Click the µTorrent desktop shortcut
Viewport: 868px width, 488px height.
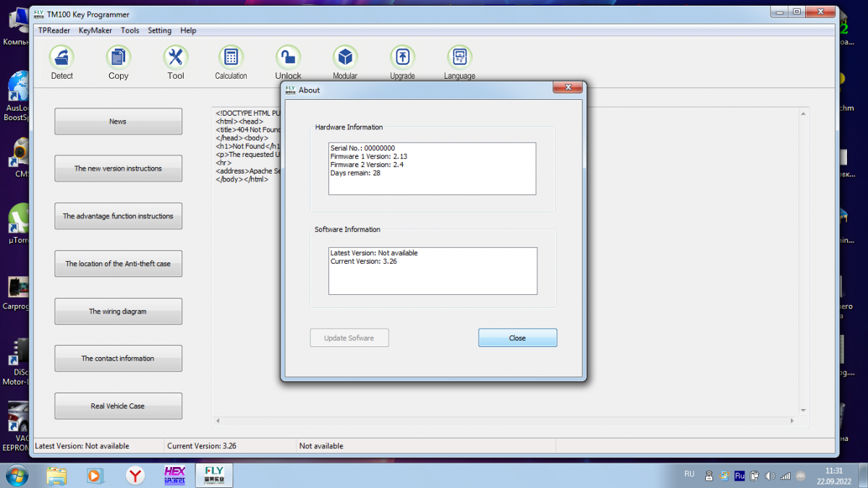pyautogui.click(x=18, y=224)
